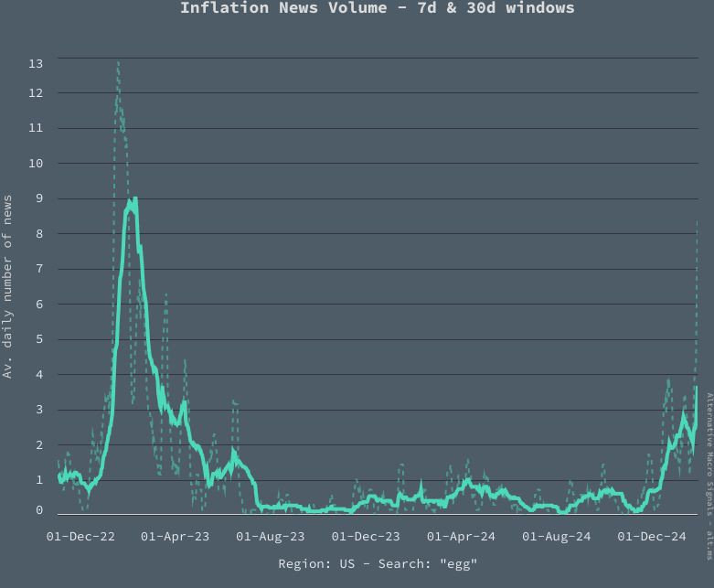Click the vertical "Alternative Macro Signals - alt.ms" credit

[x=709, y=476]
